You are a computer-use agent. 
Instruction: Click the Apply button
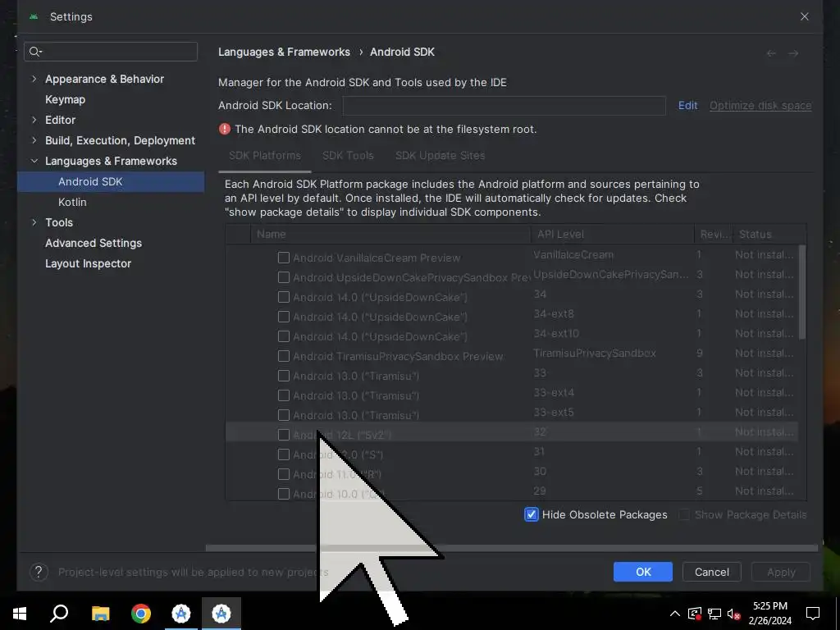tap(781, 572)
